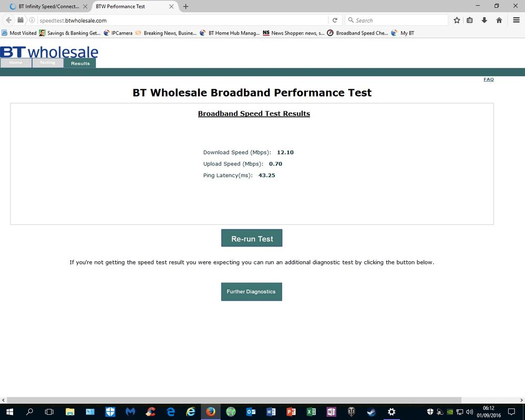Click the speedtest.btwholesale.com address field
This screenshot has height=420, width=525.
pyautogui.click(x=182, y=21)
